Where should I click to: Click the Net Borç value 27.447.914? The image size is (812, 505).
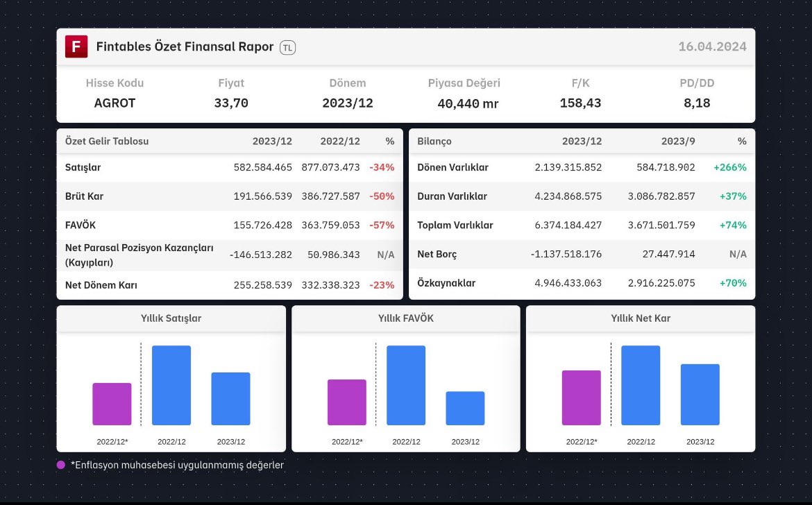pos(668,254)
